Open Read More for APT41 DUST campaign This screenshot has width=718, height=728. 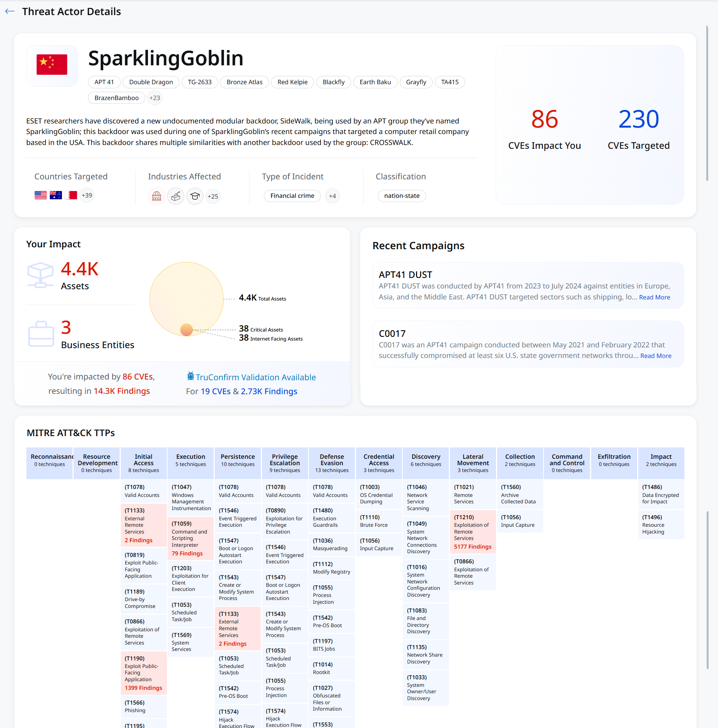click(655, 298)
